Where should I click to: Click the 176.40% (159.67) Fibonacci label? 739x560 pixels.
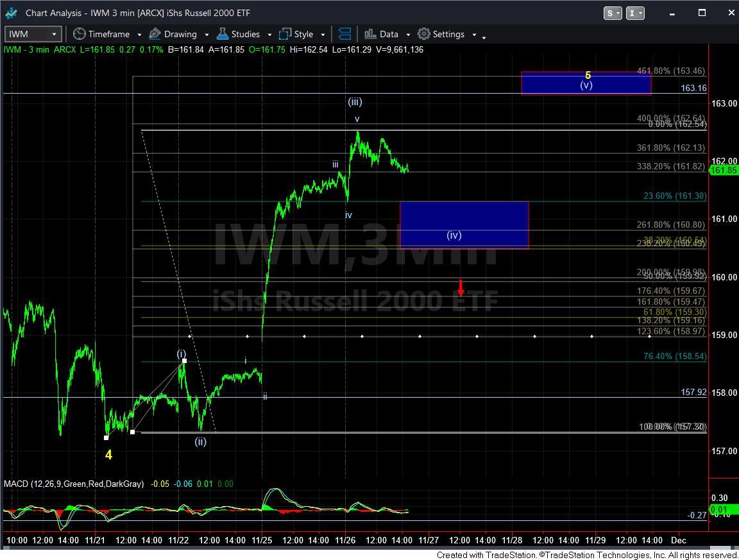pyautogui.click(x=671, y=291)
